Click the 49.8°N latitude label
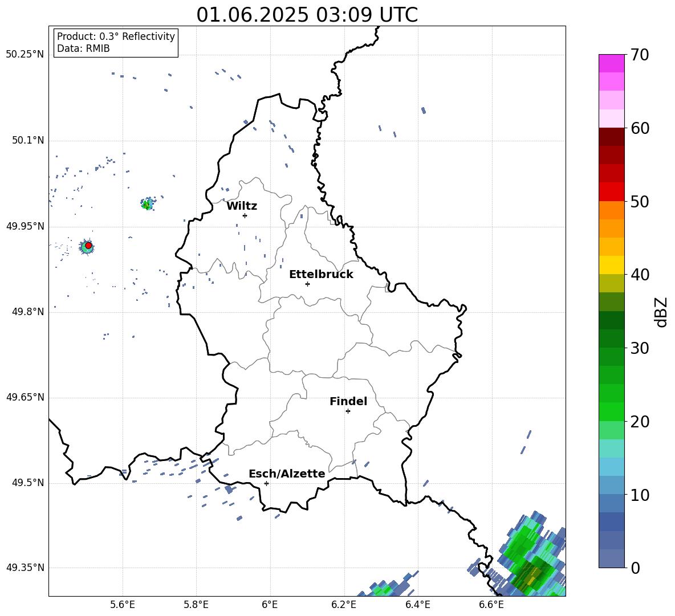675x616 pixels. [28, 312]
